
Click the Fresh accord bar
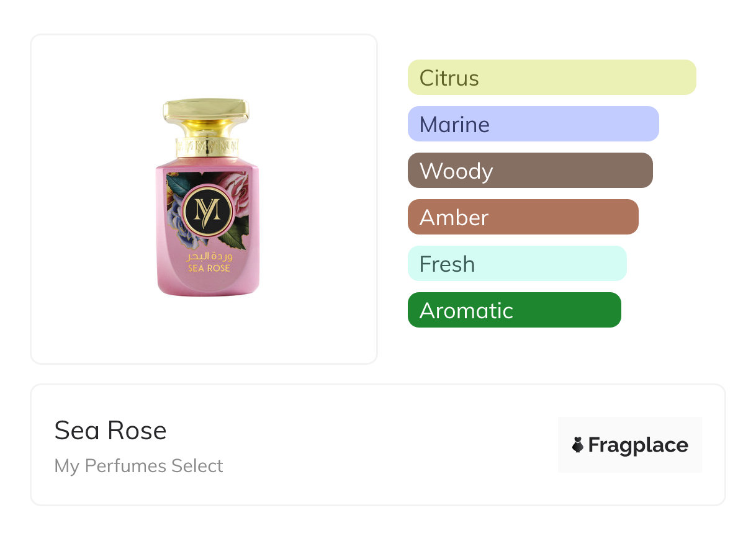click(516, 264)
